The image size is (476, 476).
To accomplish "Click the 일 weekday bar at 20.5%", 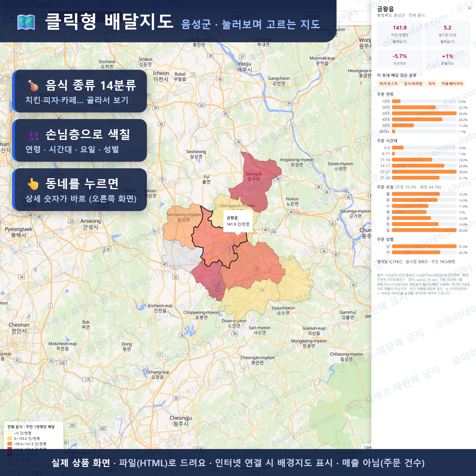I will [x=424, y=230].
